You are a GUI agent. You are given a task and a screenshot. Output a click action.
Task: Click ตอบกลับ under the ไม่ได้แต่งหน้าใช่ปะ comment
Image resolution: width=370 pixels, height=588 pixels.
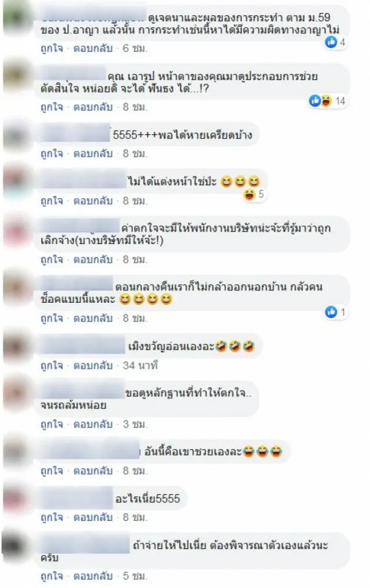click(93, 201)
